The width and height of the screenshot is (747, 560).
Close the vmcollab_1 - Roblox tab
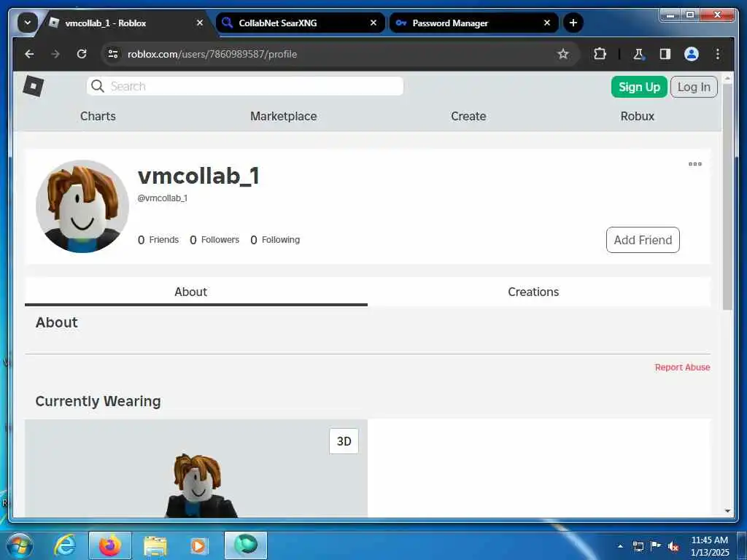pos(200,23)
